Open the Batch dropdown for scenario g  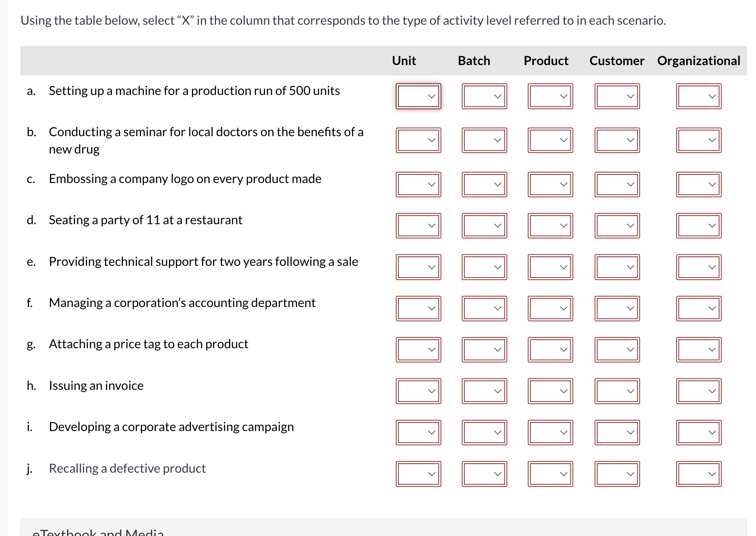coord(483,349)
